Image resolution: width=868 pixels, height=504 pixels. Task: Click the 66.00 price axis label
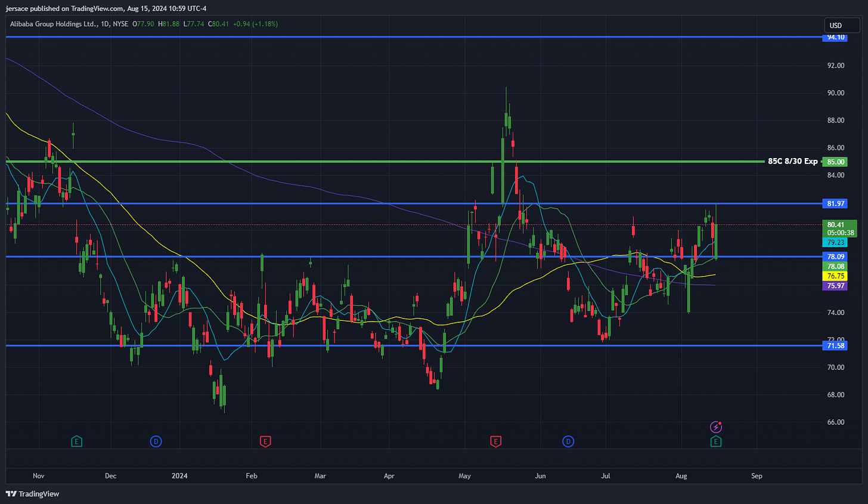[x=836, y=422]
